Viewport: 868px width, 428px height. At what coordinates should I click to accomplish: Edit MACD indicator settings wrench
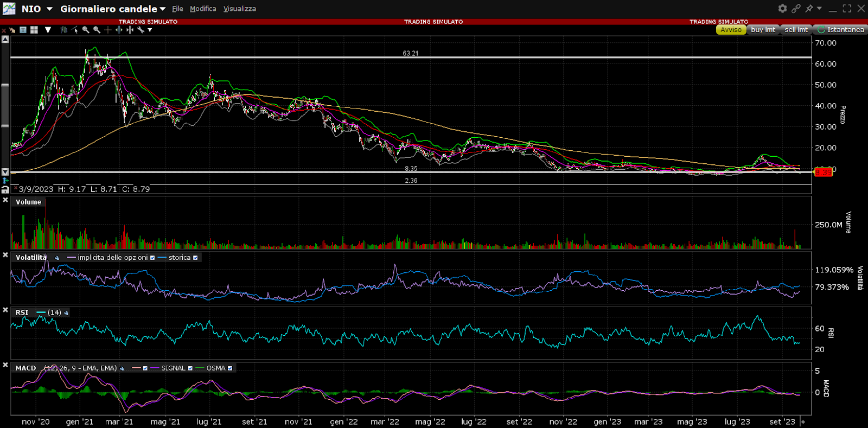[122, 368]
